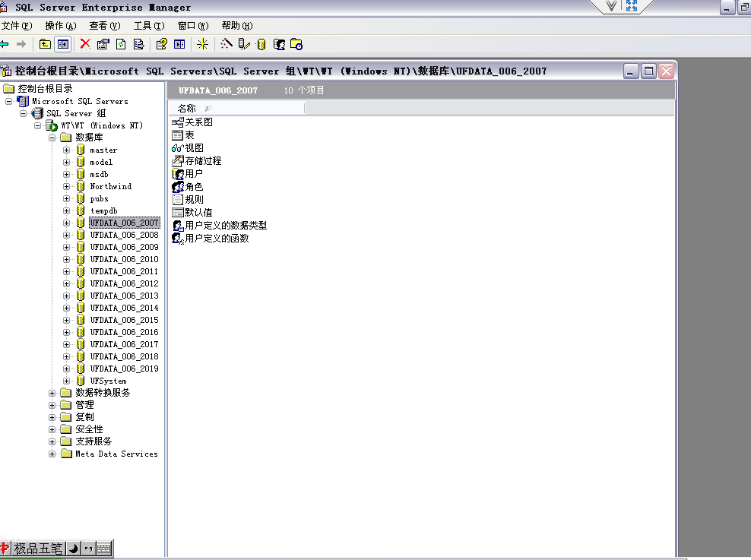Open the 关系图 diagrams item
The height and width of the screenshot is (560, 751).
click(x=192, y=122)
